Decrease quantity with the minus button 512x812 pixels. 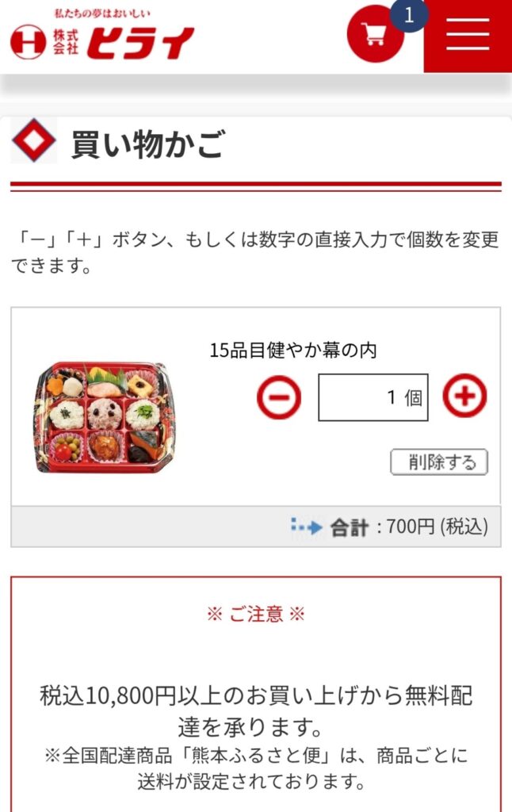(x=278, y=397)
